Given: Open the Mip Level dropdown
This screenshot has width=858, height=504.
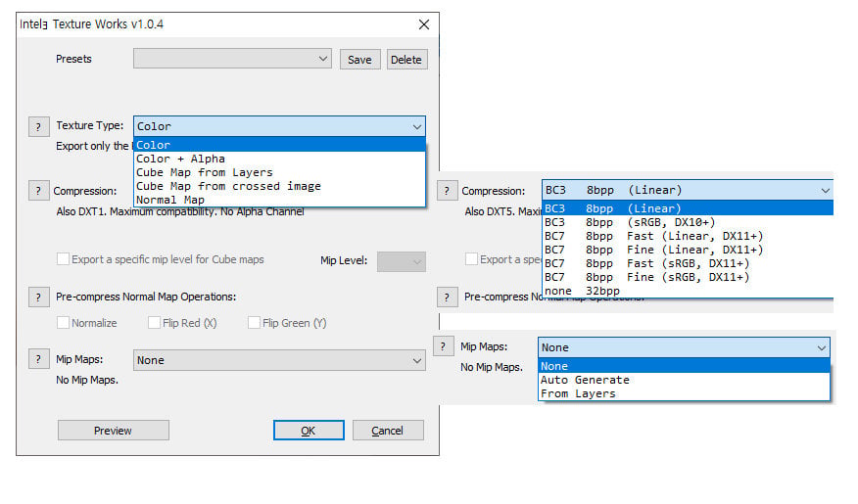Looking at the screenshot, I should point(402,261).
